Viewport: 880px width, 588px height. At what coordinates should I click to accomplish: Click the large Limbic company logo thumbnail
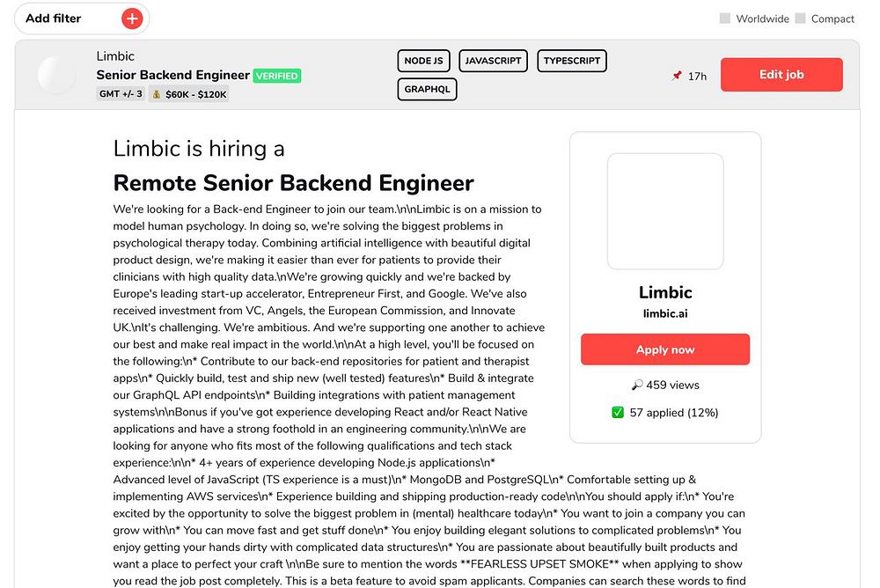click(x=665, y=211)
